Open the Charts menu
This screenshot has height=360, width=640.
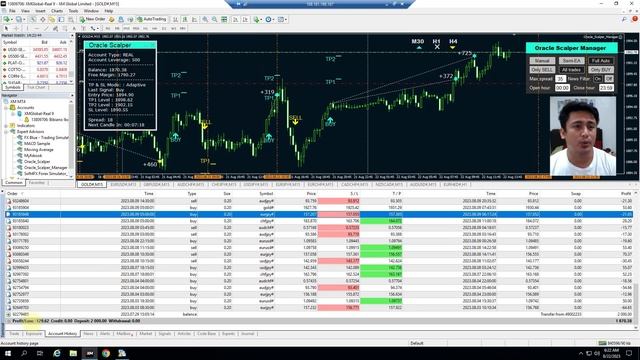pyautogui.click(x=57, y=11)
